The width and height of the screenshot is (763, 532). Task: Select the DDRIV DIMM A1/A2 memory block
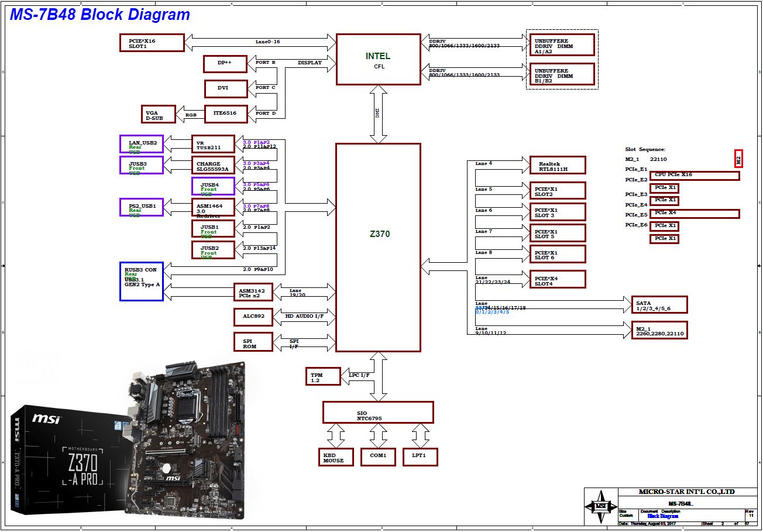click(562, 44)
